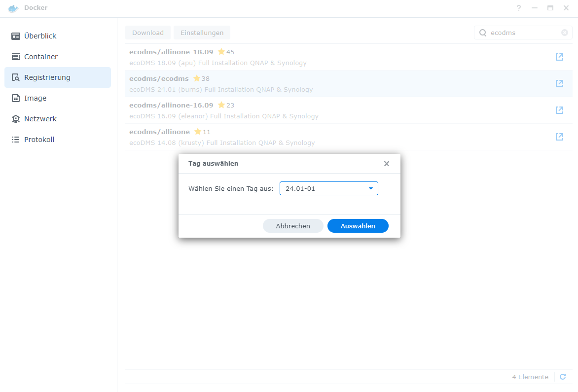
Task: Open external link for ecodms/allinone-18.09
Action: coord(559,57)
